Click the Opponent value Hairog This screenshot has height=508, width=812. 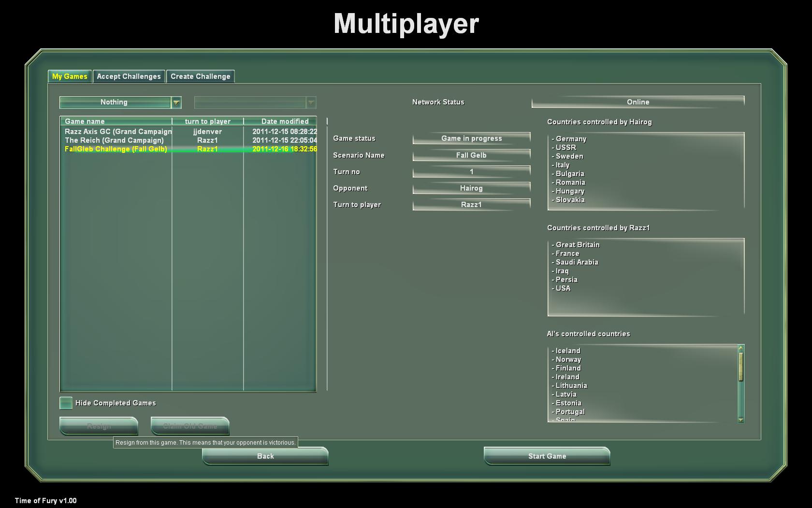click(x=471, y=188)
